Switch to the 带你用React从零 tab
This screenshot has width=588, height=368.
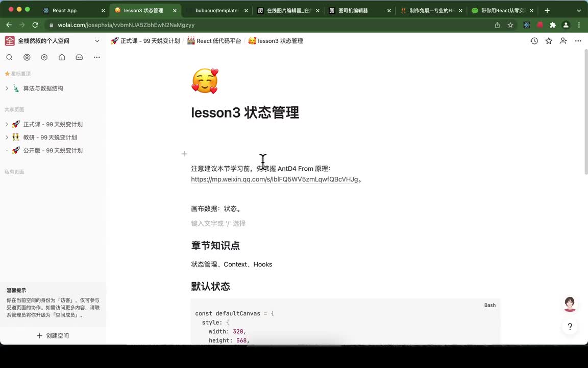[x=502, y=11]
